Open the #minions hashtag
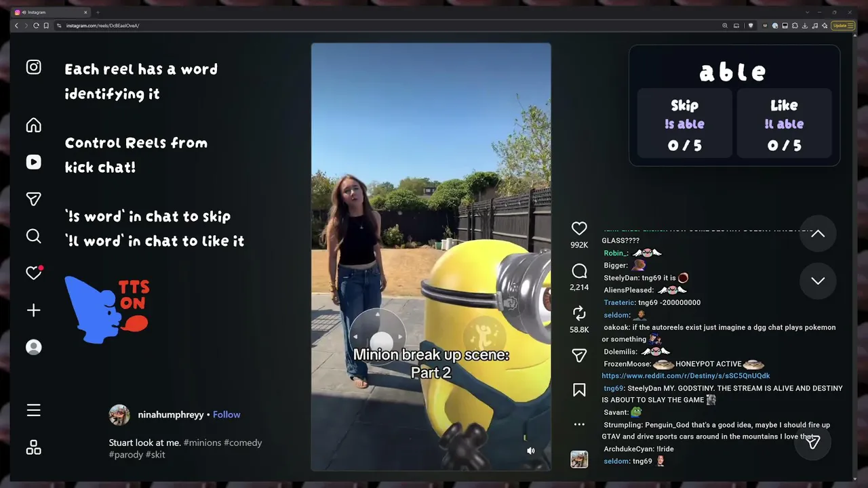The image size is (868, 488). [x=202, y=443]
